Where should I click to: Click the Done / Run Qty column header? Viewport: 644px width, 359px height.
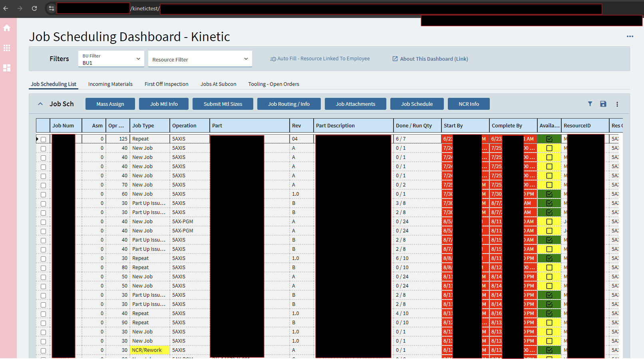point(417,125)
